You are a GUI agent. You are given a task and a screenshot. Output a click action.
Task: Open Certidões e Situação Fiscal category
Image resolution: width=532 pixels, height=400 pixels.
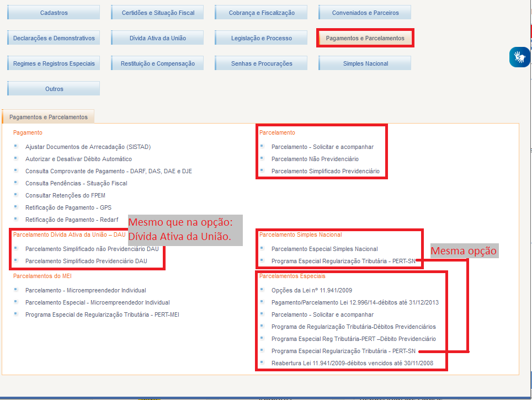tap(157, 13)
